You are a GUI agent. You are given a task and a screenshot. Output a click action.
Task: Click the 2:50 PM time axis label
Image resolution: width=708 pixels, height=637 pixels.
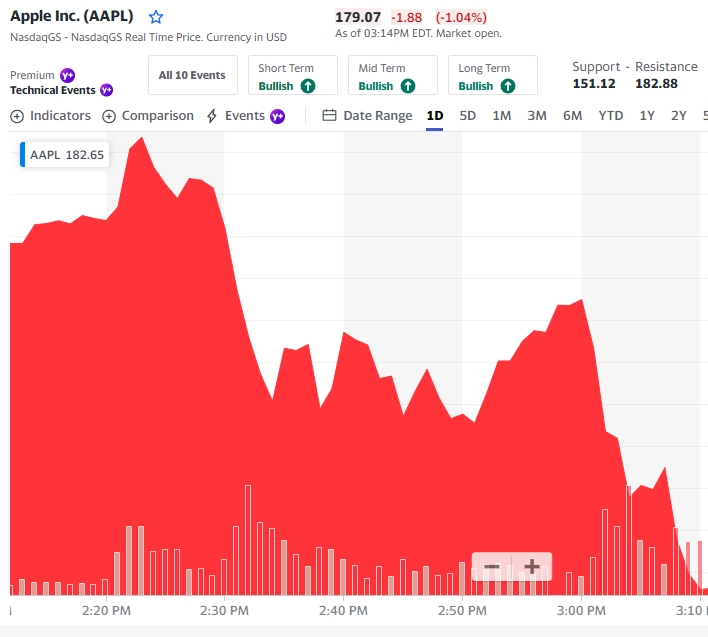pos(462,611)
